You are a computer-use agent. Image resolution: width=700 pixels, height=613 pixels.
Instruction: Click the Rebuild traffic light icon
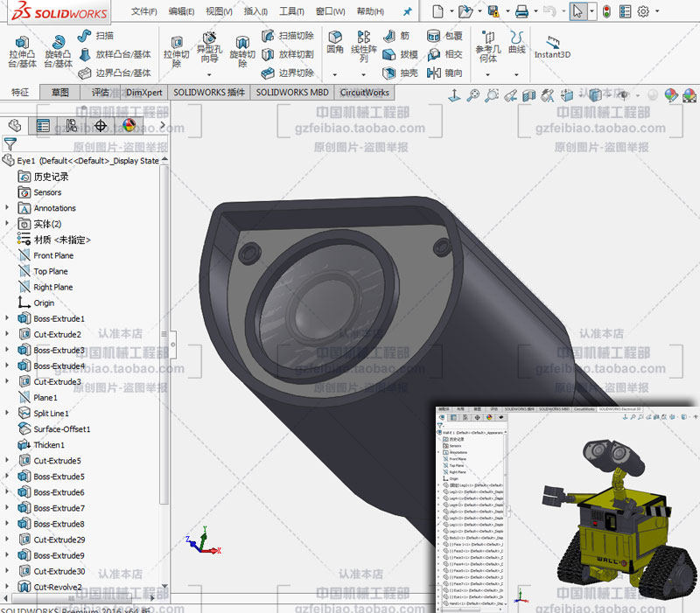[x=606, y=11]
